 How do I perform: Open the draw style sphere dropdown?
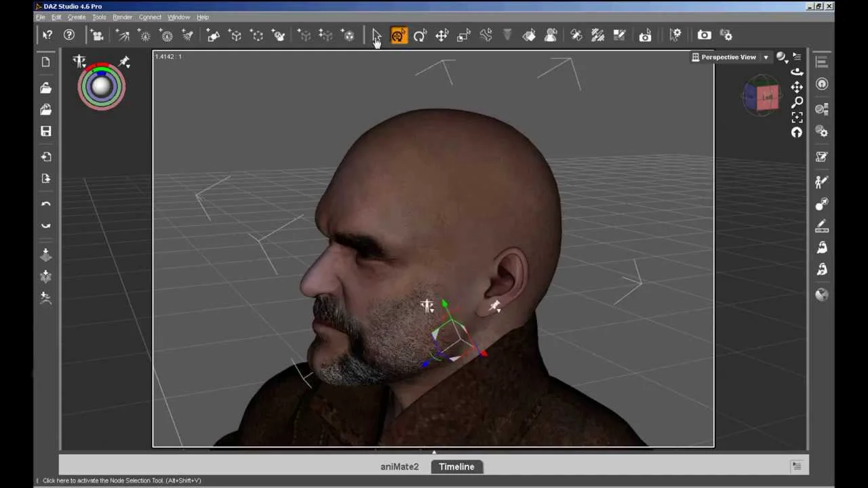[x=782, y=58]
